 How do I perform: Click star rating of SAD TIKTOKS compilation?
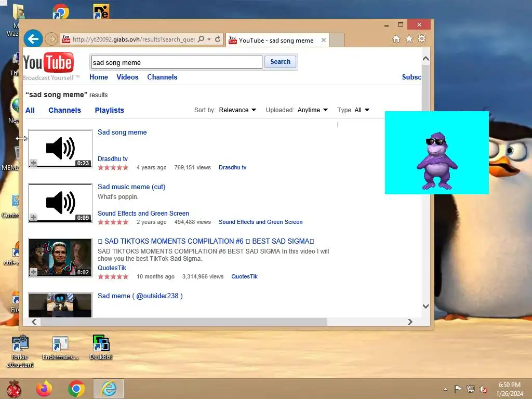113,277
